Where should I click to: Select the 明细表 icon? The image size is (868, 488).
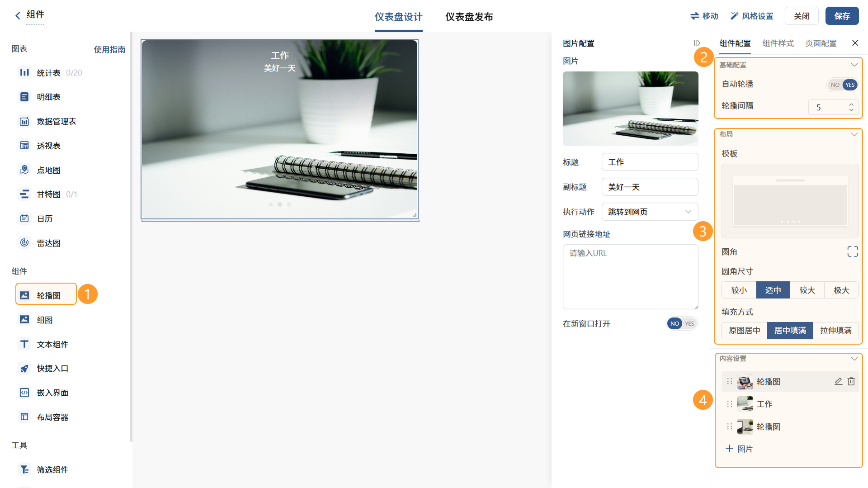click(24, 97)
